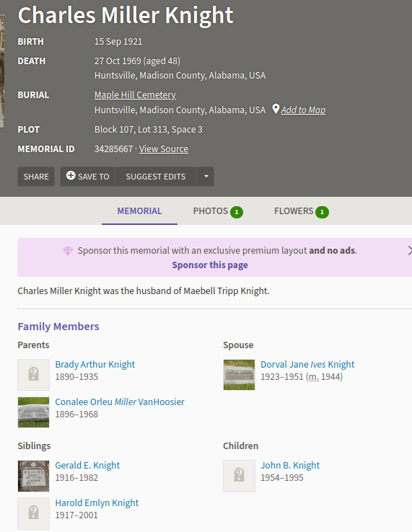Image resolution: width=412 pixels, height=532 pixels.
Task: Open Dorval Jane Ives Knight gravestone thumbnail
Action: (239, 375)
